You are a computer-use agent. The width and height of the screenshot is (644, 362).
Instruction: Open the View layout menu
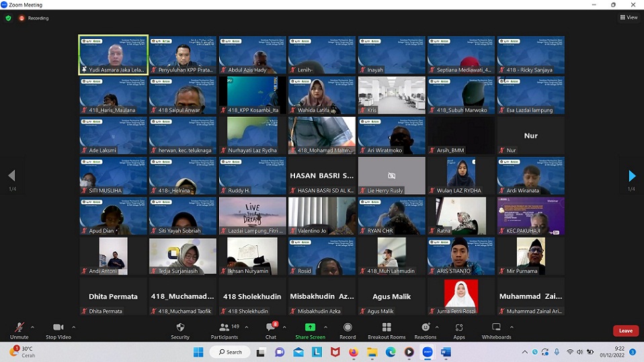(x=629, y=18)
